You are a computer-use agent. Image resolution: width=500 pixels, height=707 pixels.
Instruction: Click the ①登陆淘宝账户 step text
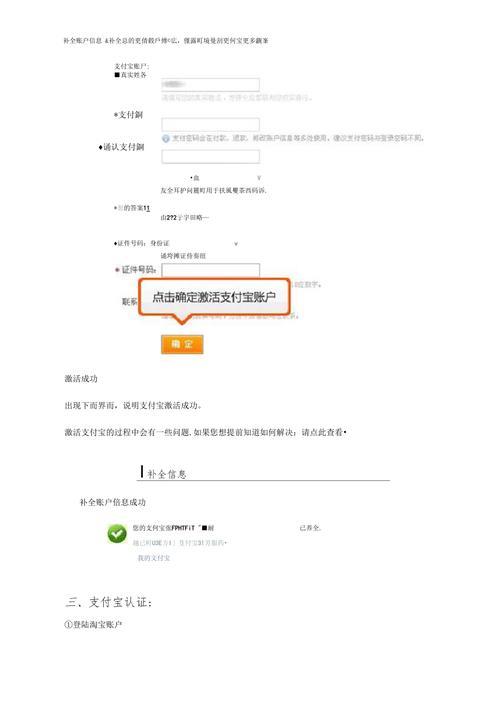(x=93, y=624)
